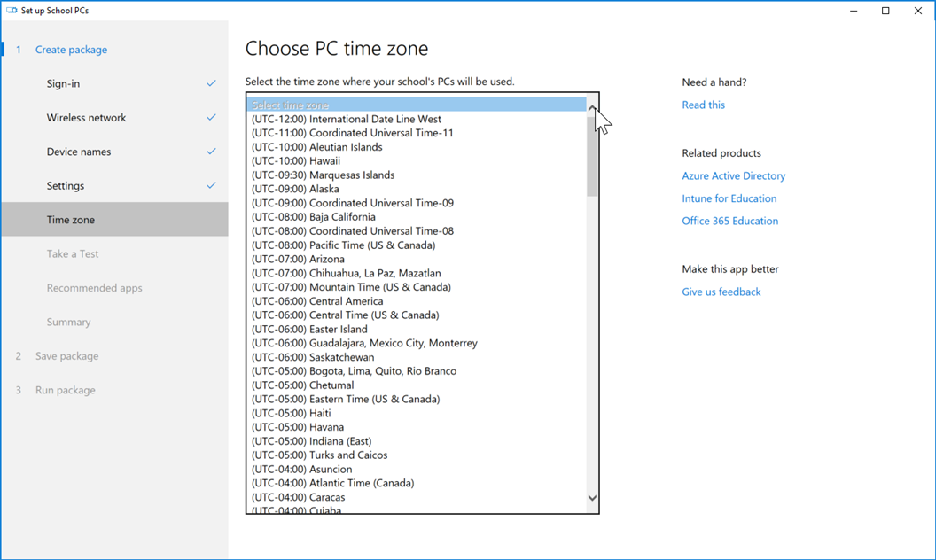Click the Sign-in completed checkmark
The image size is (936, 560).
coord(211,83)
